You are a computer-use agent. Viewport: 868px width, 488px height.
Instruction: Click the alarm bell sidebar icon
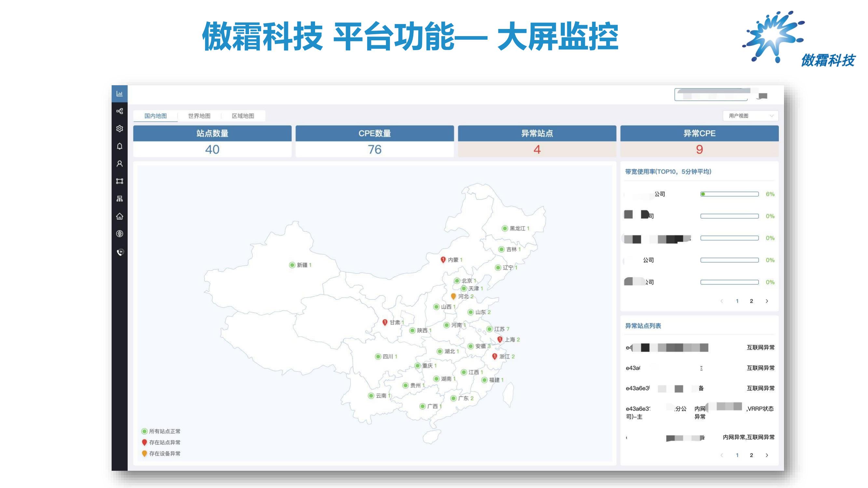119,146
